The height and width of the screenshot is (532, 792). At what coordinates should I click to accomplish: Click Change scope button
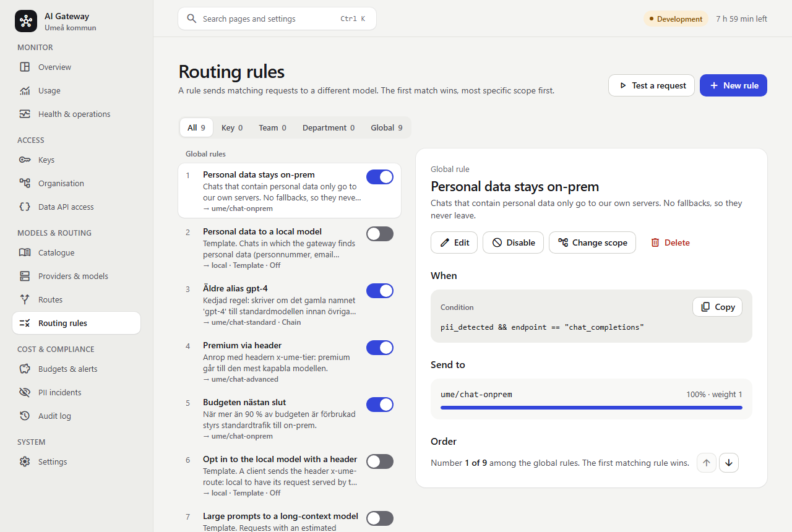(x=592, y=242)
